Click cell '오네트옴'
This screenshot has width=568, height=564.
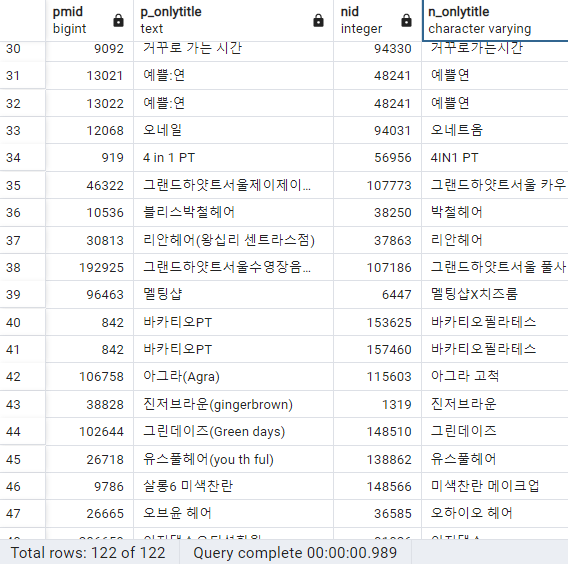(x=495, y=130)
